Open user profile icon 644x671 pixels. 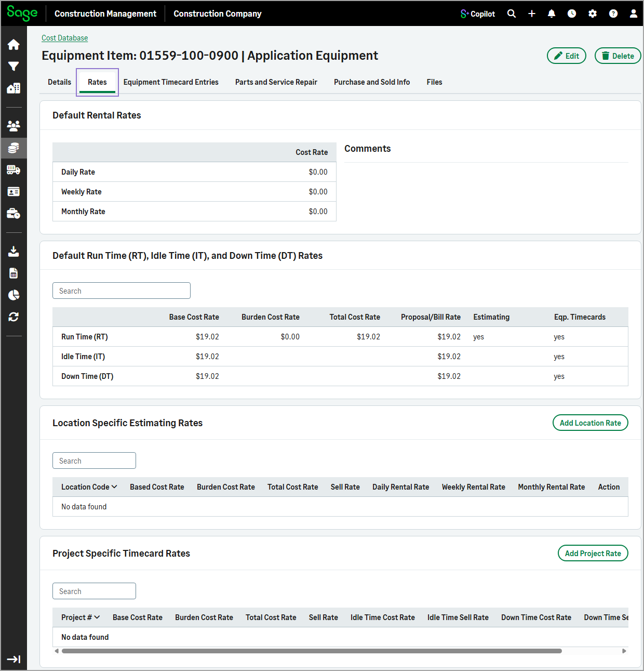click(634, 14)
